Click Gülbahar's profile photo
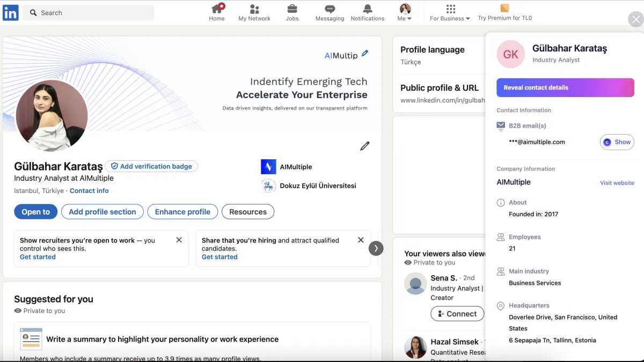644x362 pixels. (x=52, y=116)
